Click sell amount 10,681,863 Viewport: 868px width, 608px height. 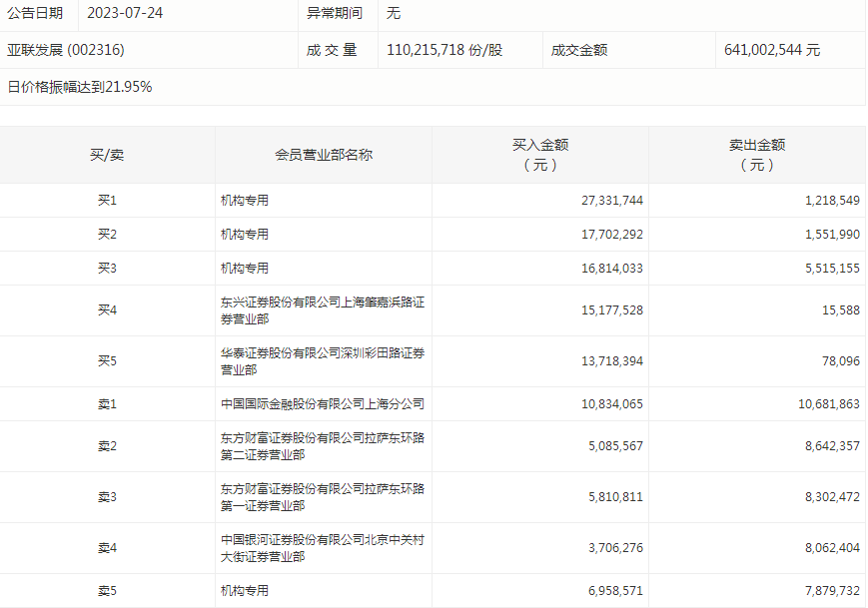[829, 404]
